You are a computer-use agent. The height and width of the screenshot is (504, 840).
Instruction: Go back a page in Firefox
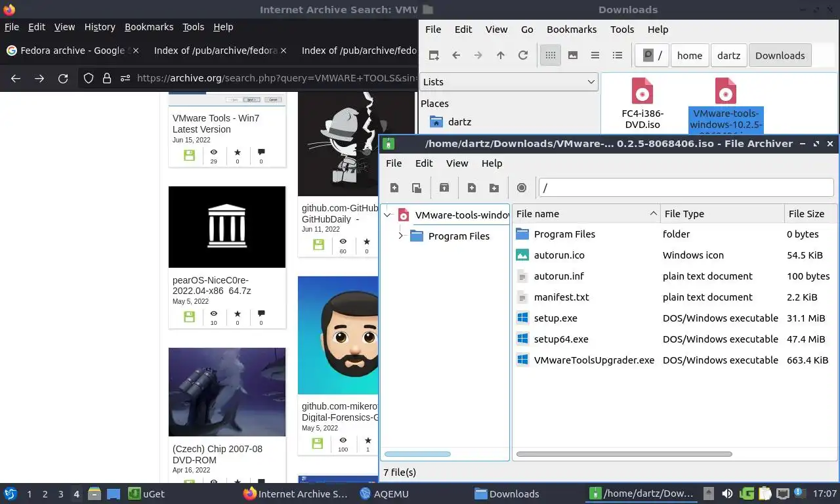click(16, 78)
